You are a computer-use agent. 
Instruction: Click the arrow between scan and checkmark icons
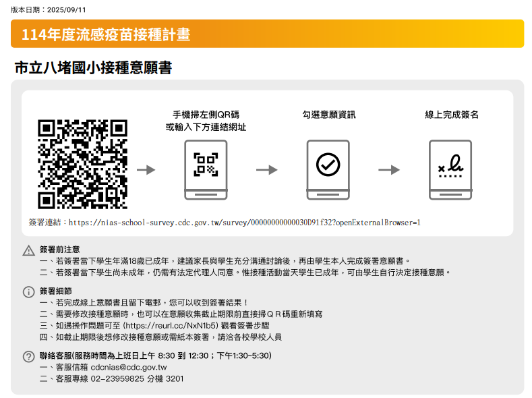click(x=267, y=169)
